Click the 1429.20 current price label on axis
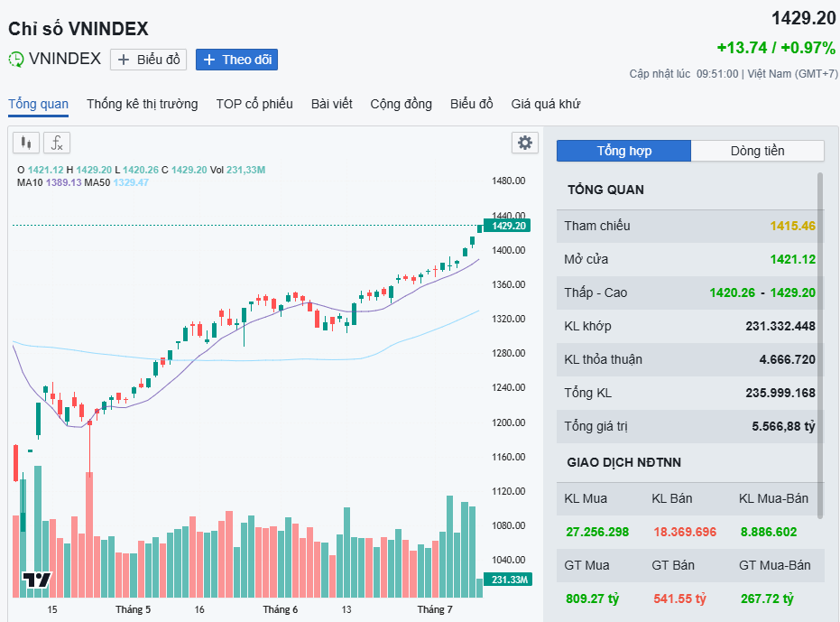Screen dimensions: 840x622 coord(507,226)
